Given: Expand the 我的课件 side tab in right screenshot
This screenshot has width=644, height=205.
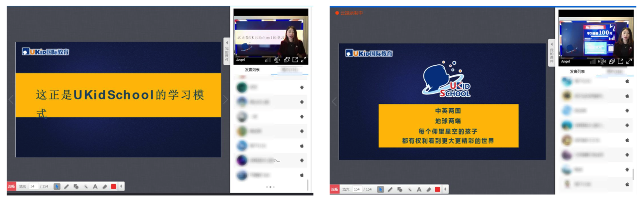Looking at the screenshot, I should point(552,52).
